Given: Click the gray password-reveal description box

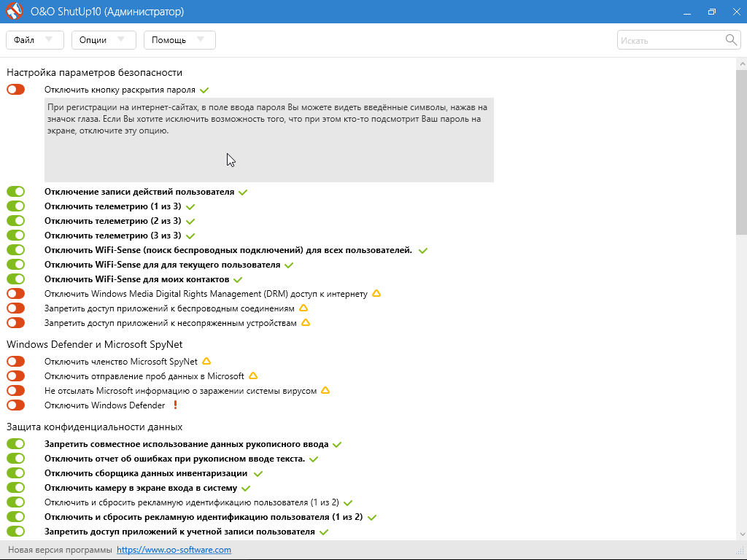Looking at the screenshot, I should 269,140.
